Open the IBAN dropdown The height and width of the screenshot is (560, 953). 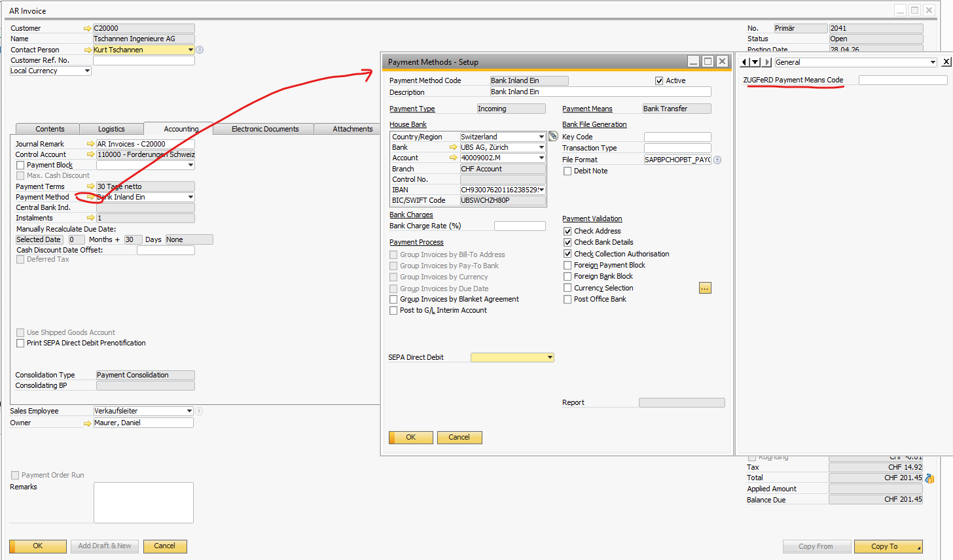(541, 190)
